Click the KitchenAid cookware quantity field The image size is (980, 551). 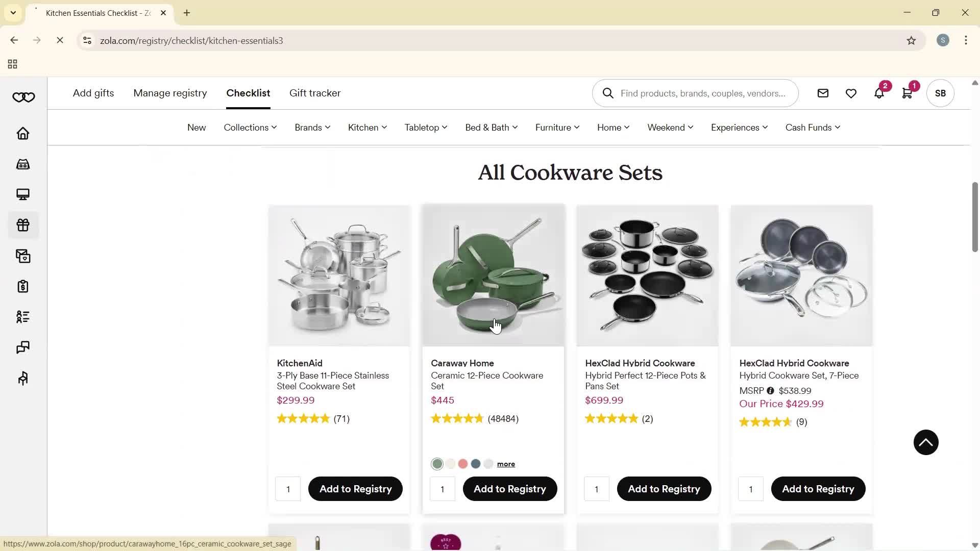coord(287,488)
